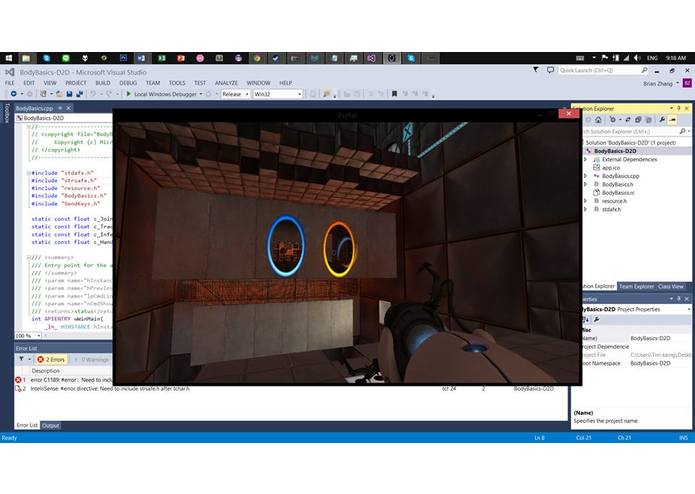Open Chrome from the taskbar
Image resolution: width=695 pixels, height=494 pixels.
257,58
